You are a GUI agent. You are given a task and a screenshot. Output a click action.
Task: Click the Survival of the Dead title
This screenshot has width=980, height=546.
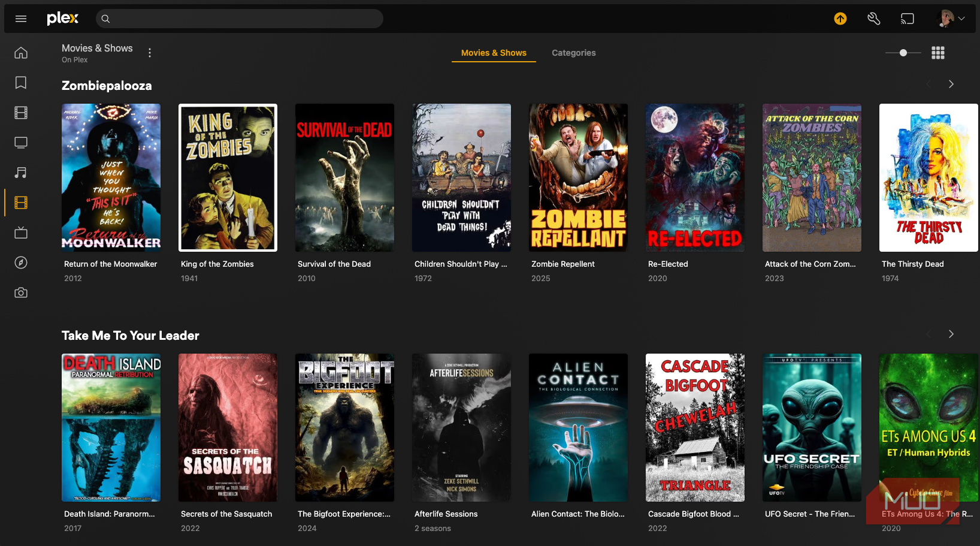334,264
